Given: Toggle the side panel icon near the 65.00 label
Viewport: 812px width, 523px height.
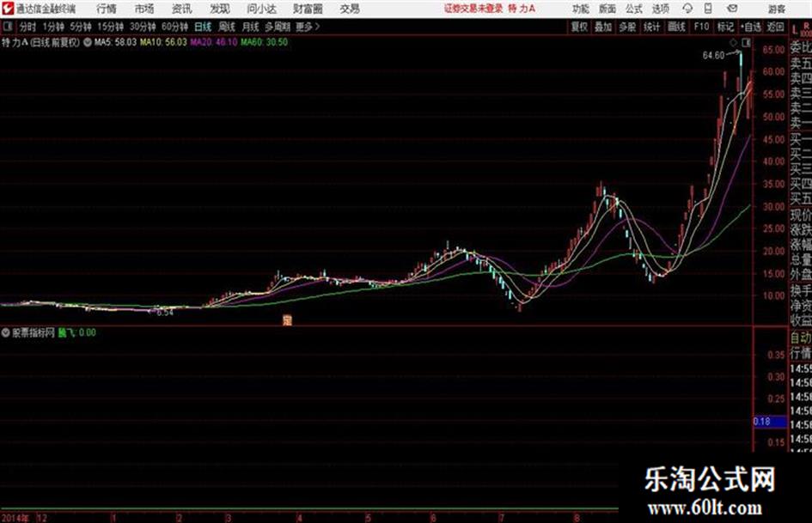Looking at the screenshot, I should [746, 42].
